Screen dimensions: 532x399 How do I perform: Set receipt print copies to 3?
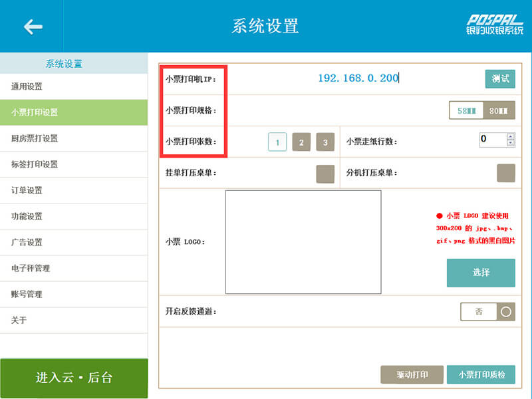coord(325,142)
